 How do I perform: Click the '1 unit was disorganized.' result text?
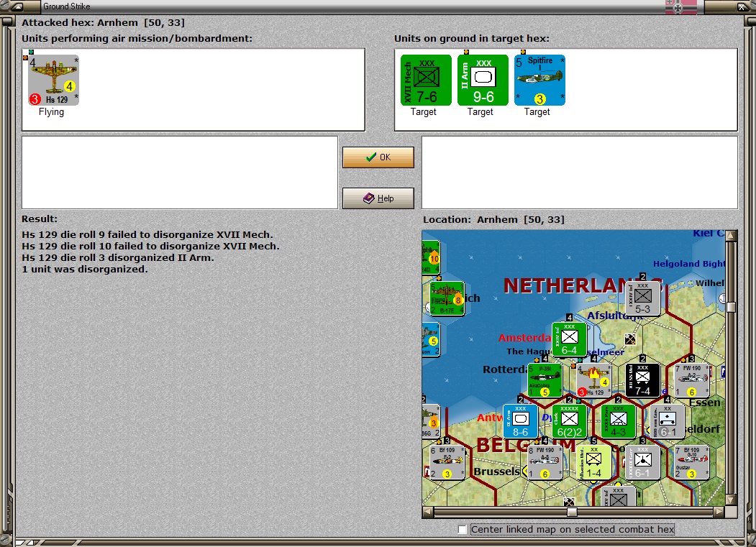point(85,270)
